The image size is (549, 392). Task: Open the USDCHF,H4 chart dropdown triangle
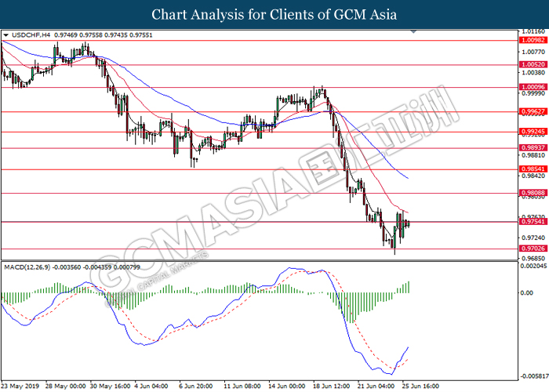6,35
